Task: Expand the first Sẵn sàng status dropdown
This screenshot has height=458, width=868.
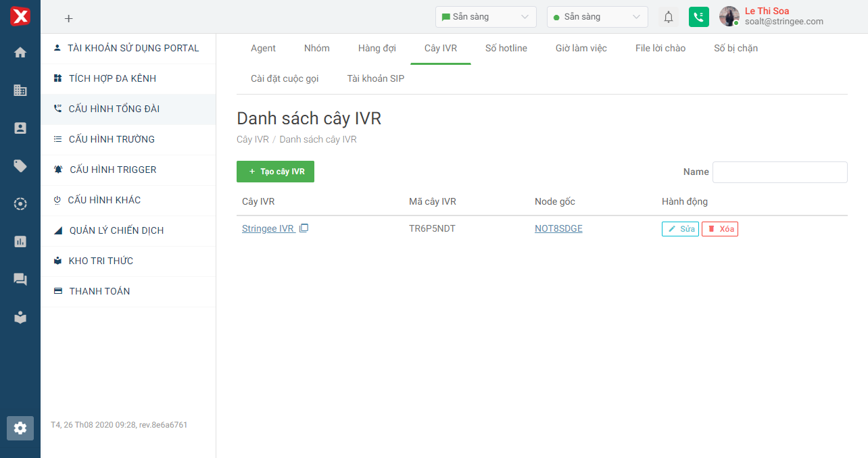Action: coord(485,17)
